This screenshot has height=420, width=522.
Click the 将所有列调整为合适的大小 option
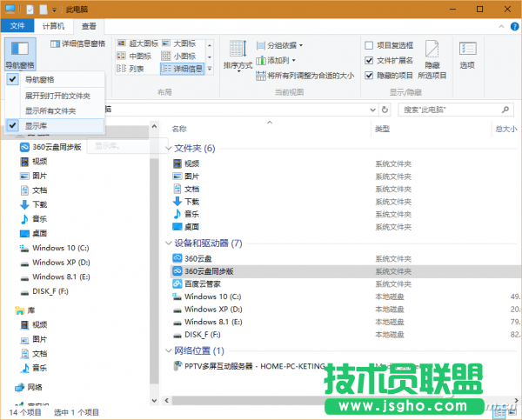[x=305, y=76]
